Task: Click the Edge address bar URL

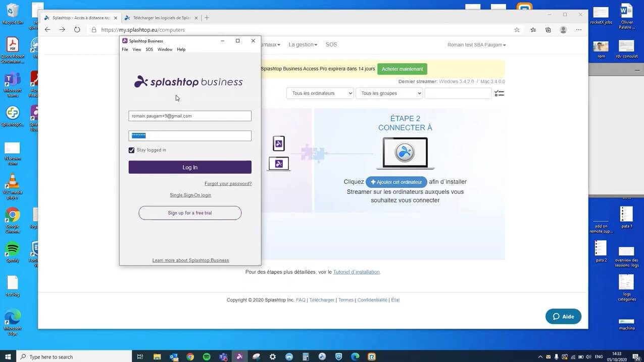Action: [143, 30]
